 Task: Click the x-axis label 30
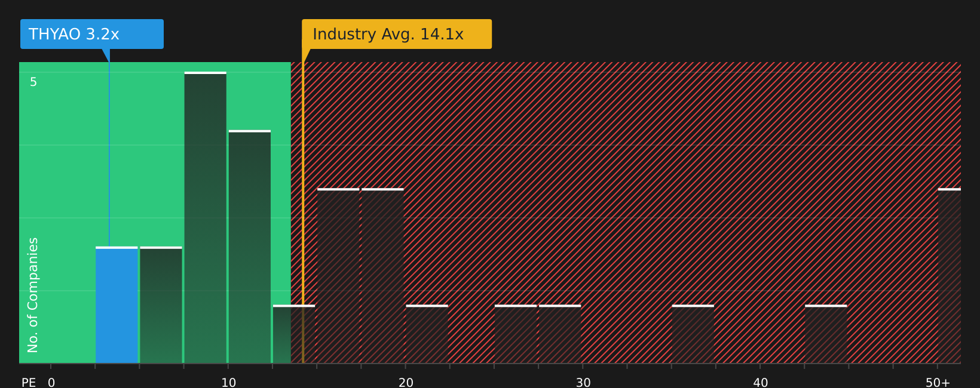[x=583, y=383]
